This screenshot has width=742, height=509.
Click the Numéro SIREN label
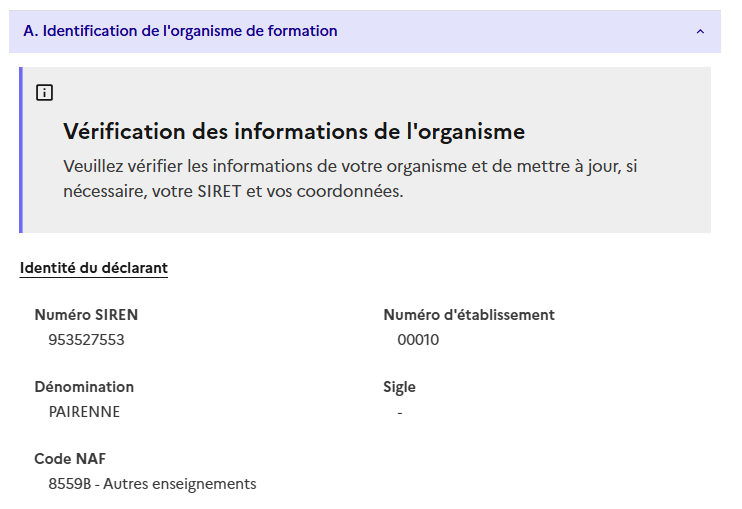tap(86, 315)
